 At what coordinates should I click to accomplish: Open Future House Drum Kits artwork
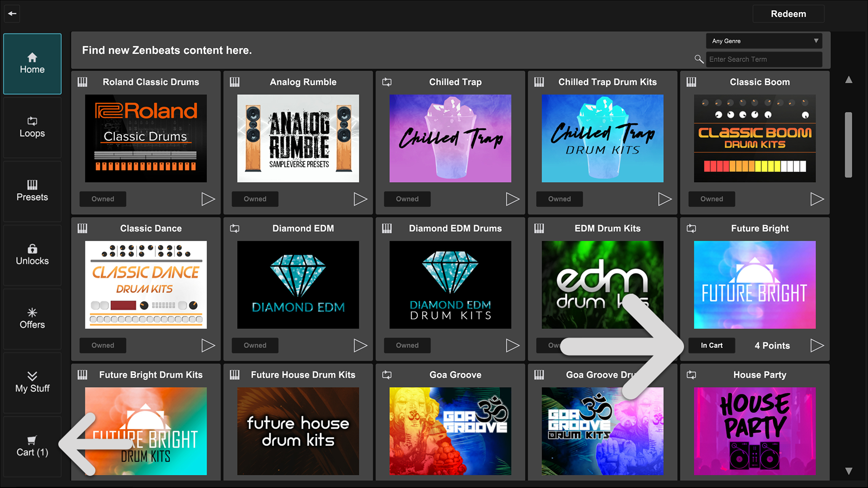tap(298, 431)
